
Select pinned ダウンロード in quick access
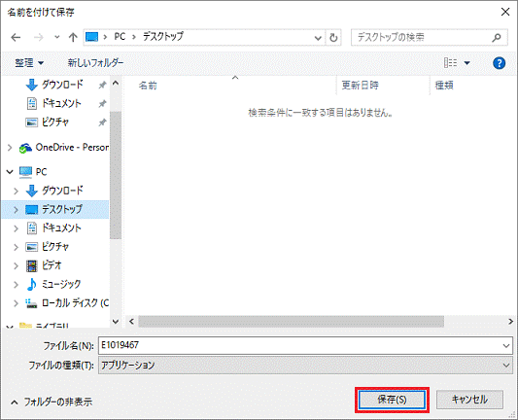(62, 85)
